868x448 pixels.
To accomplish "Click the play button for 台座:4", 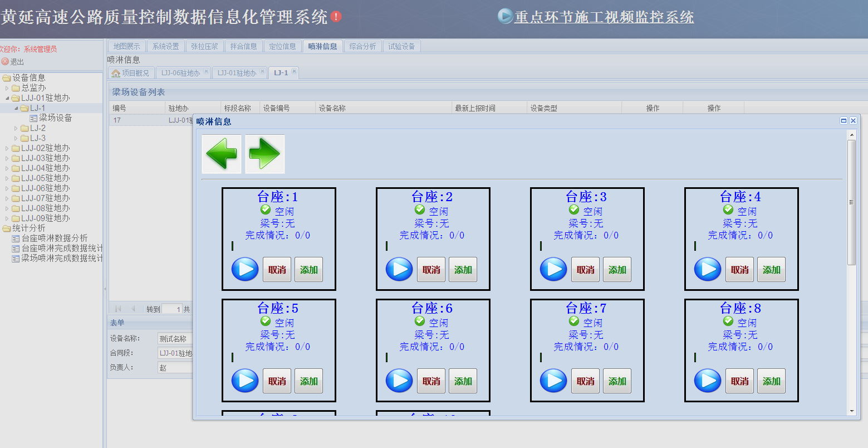I will [x=708, y=269].
